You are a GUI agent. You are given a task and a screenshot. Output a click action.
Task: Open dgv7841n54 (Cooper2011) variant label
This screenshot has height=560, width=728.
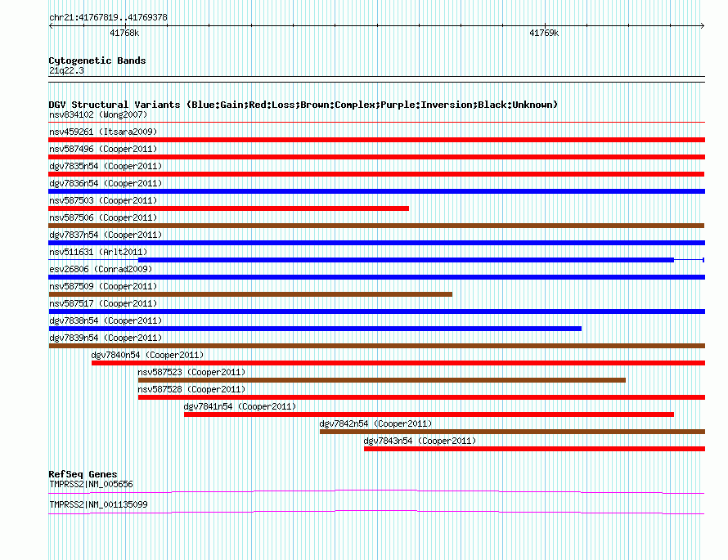[x=240, y=406]
